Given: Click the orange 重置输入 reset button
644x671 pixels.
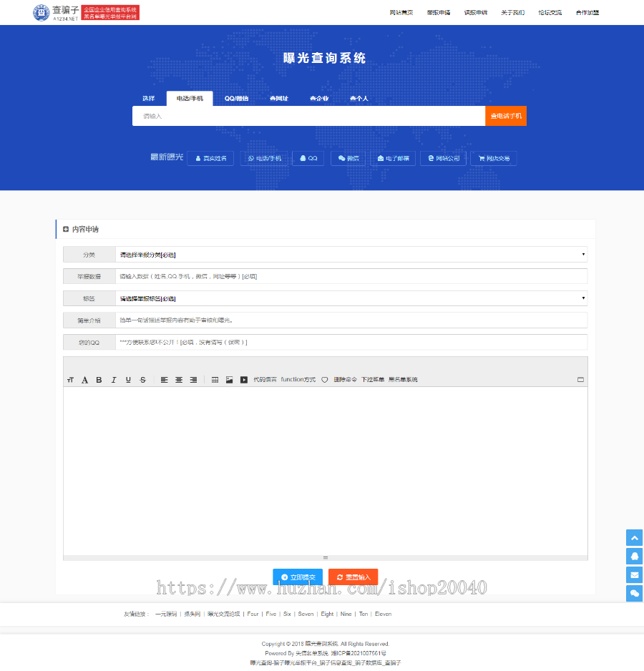Looking at the screenshot, I should click(353, 577).
